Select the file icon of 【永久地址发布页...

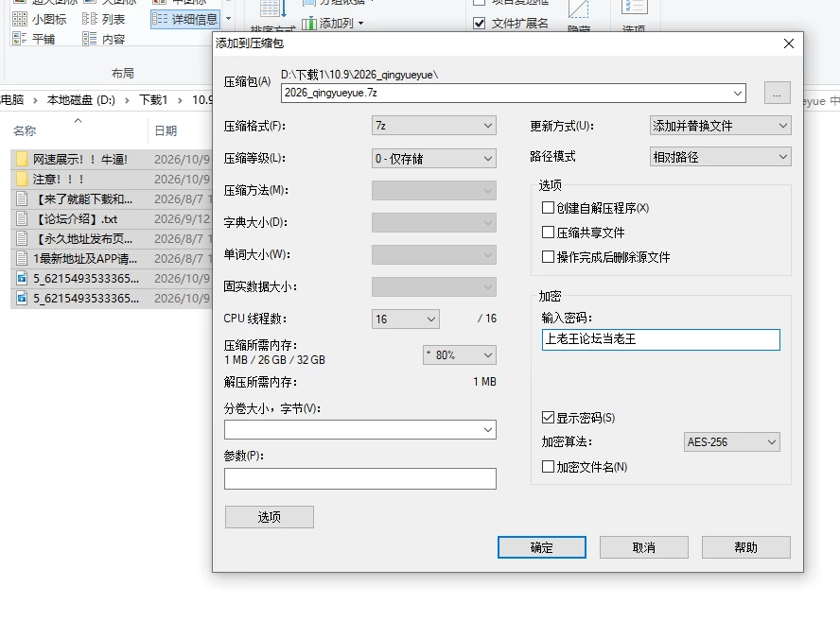click(x=22, y=239)
